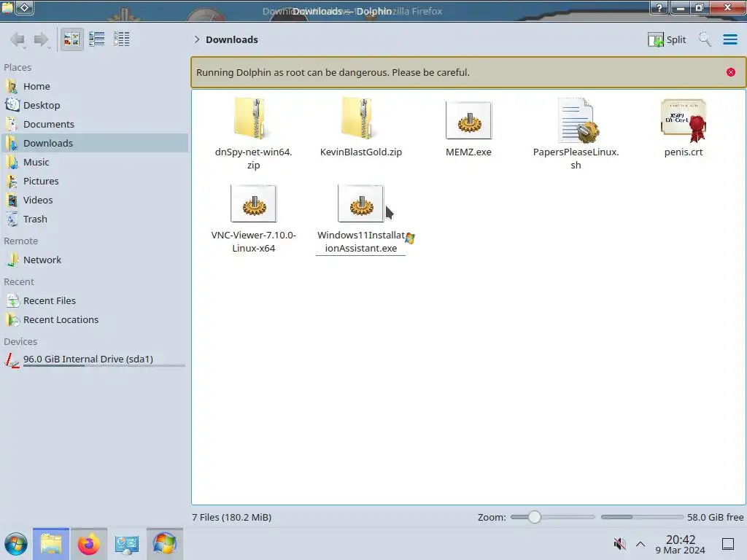Viewport: 747px width, 560px height.
Task: Select VNC-Viewer-7.10.0-Linux-x64 file icon
Action: 253,203
